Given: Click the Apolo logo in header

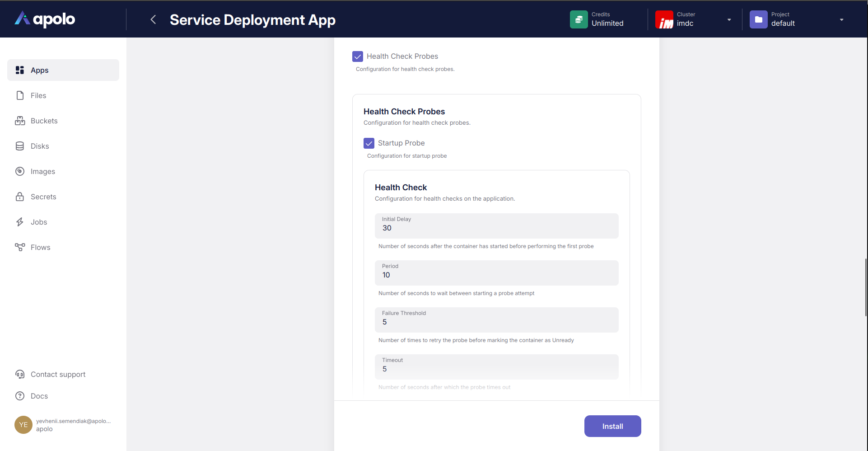Looking at the screenshot, I should point(45,19).
